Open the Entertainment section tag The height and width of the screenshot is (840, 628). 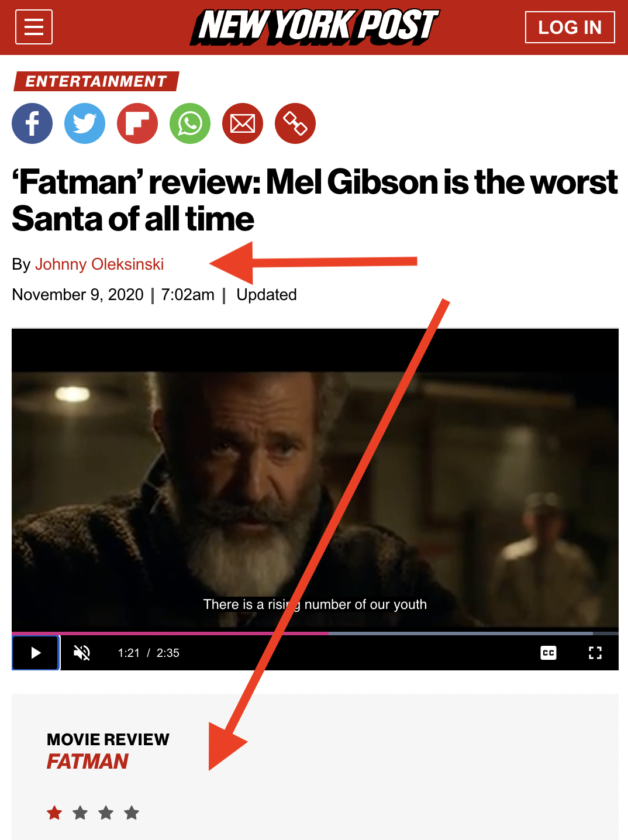point(96,81)
